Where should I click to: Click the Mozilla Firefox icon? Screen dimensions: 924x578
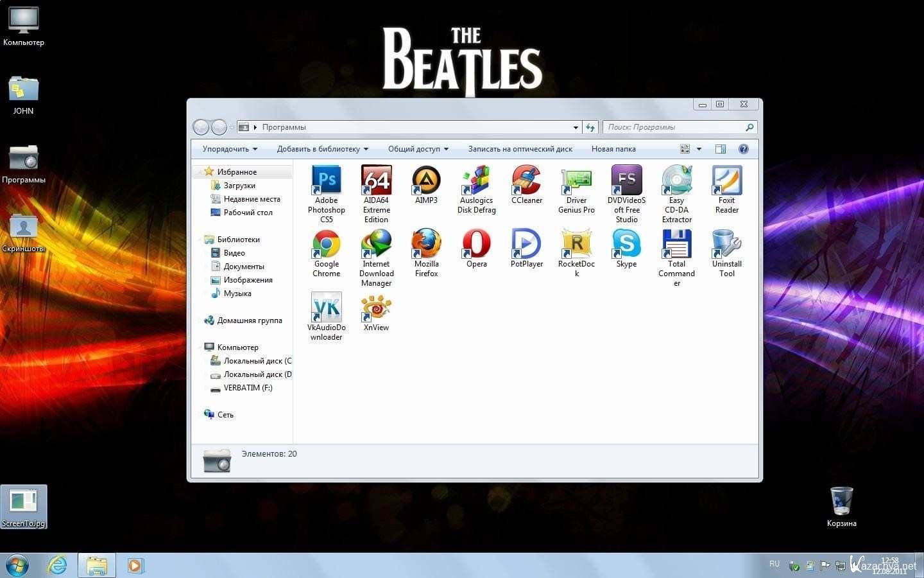click(x=426, y=245)
